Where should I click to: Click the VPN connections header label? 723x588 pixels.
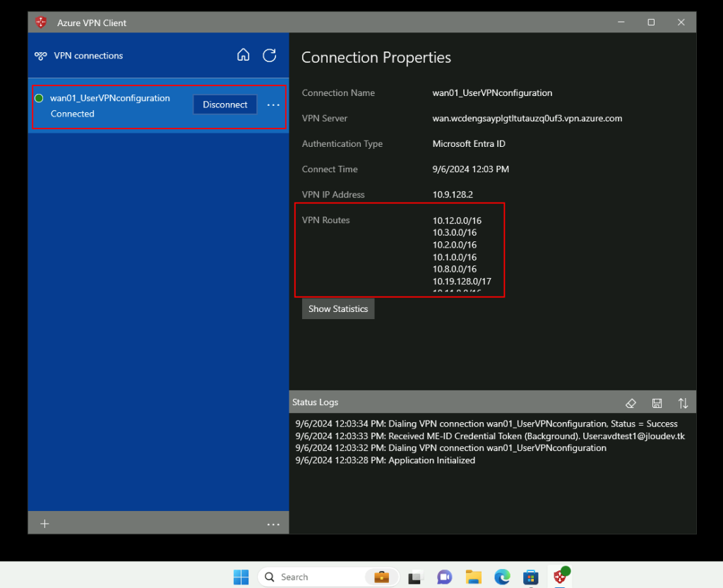(x=88, y=56)
